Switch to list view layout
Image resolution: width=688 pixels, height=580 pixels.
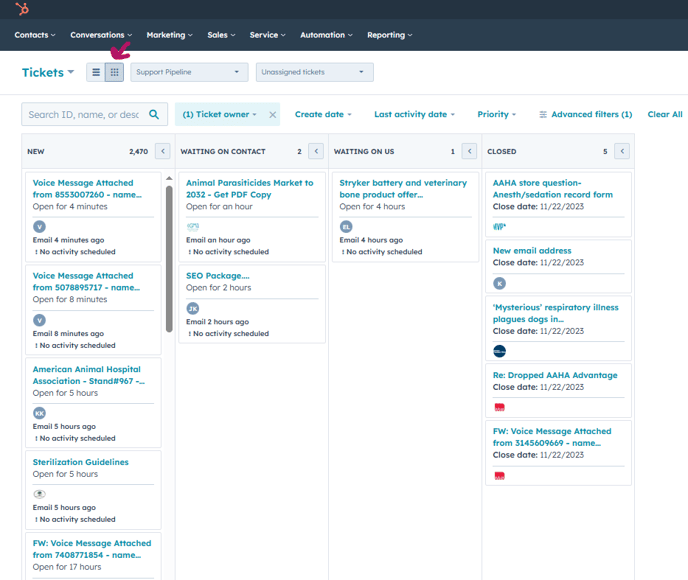[95, 72]
